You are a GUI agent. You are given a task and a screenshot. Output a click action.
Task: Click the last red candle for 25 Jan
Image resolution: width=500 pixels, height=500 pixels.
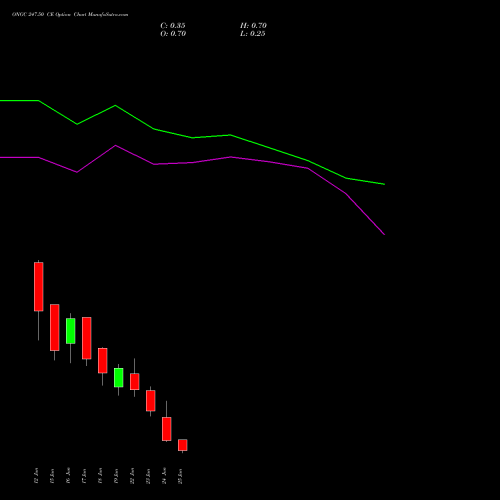pyautogui.click(x=183, y=445)
